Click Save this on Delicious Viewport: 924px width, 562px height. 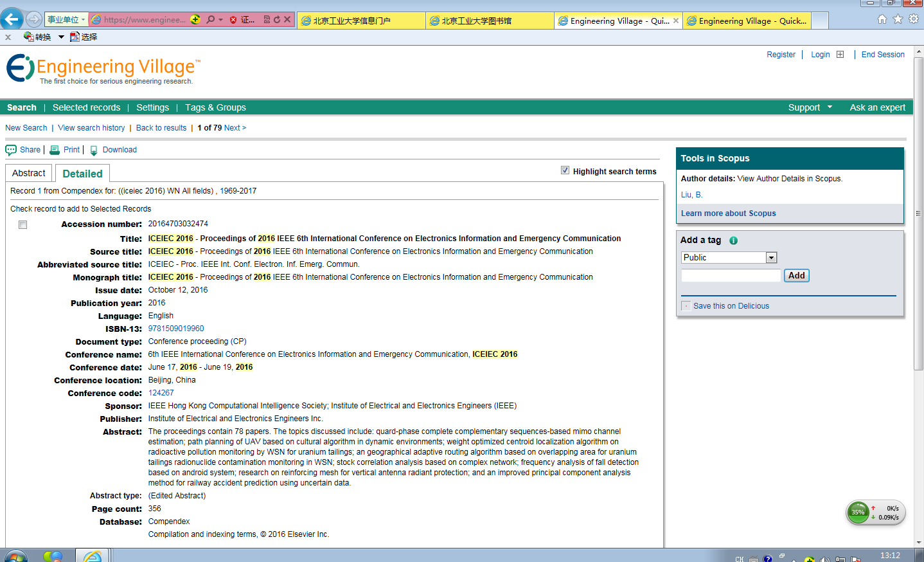click(x=731, y=306)
